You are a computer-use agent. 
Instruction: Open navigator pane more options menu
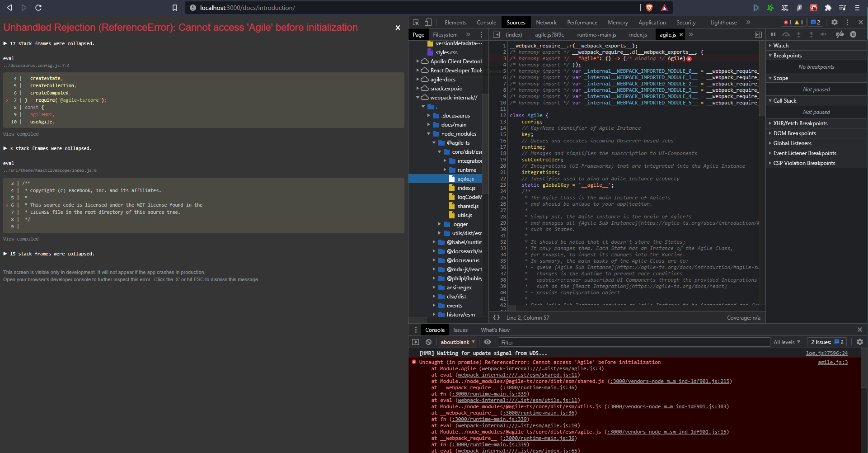click(481, 34)
